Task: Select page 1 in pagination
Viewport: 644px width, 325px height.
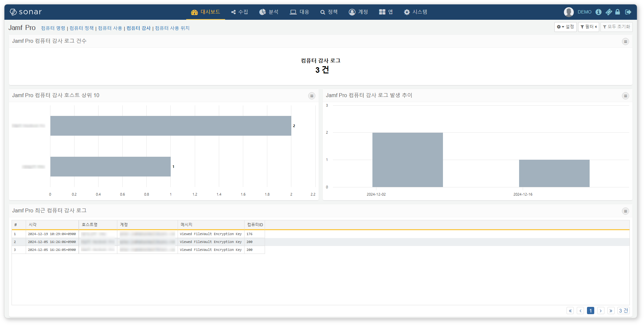Action: pos(591,311)
